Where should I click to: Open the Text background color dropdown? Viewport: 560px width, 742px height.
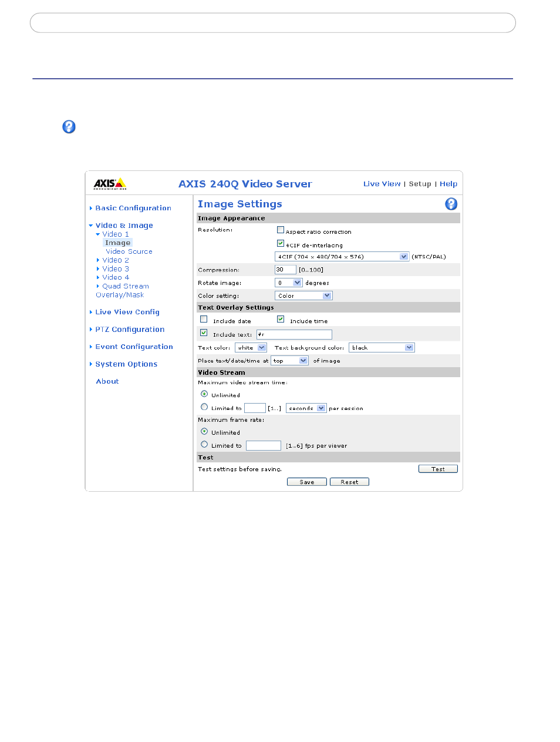coord(382,348)
